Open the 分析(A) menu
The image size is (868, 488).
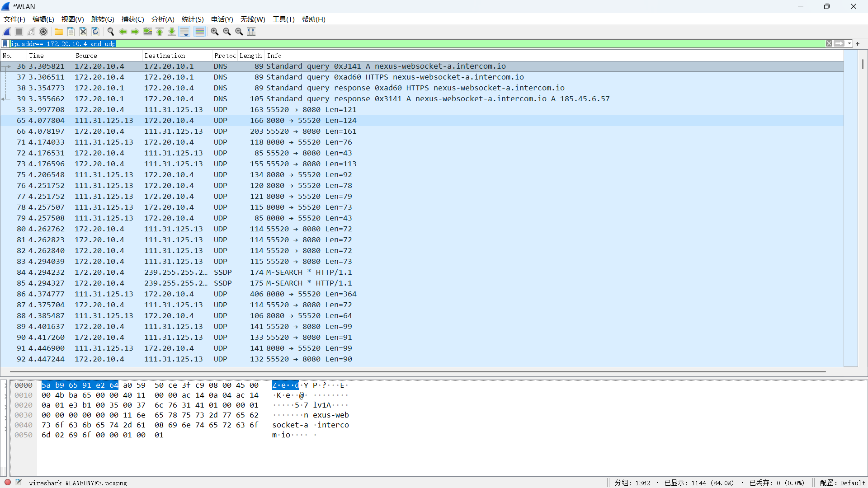coord(162,19)
